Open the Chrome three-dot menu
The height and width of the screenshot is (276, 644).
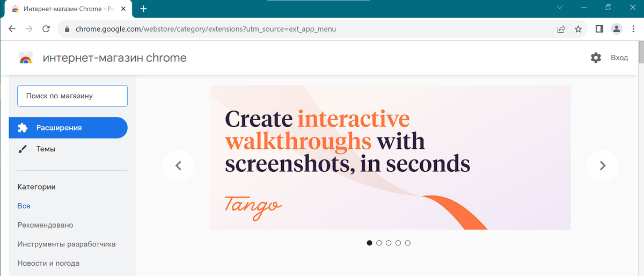click(633, 29)
